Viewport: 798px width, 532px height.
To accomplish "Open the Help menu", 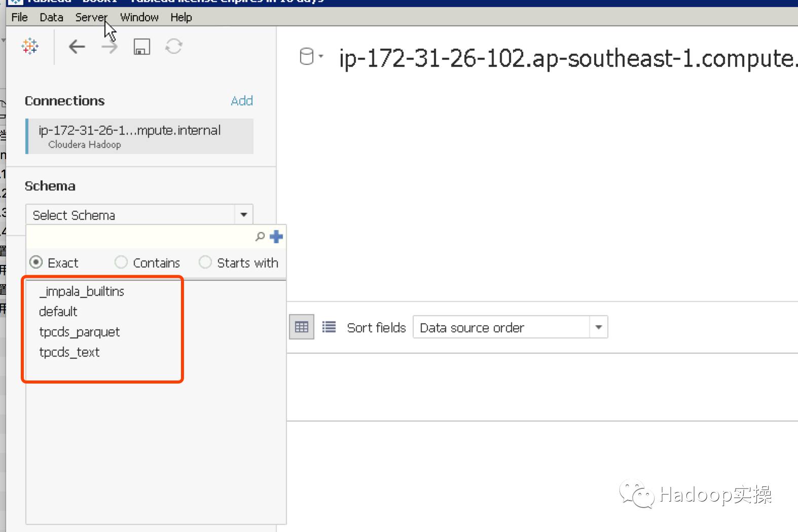I will pos(181,17).
